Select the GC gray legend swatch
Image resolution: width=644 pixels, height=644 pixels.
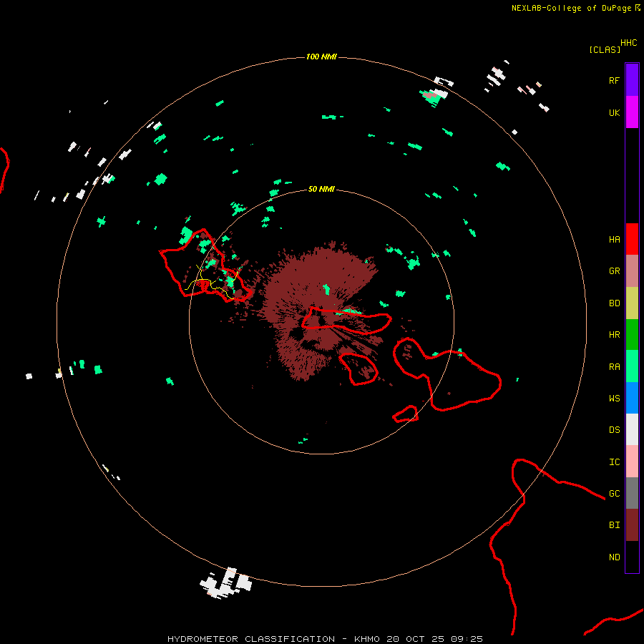pos(632,493)
